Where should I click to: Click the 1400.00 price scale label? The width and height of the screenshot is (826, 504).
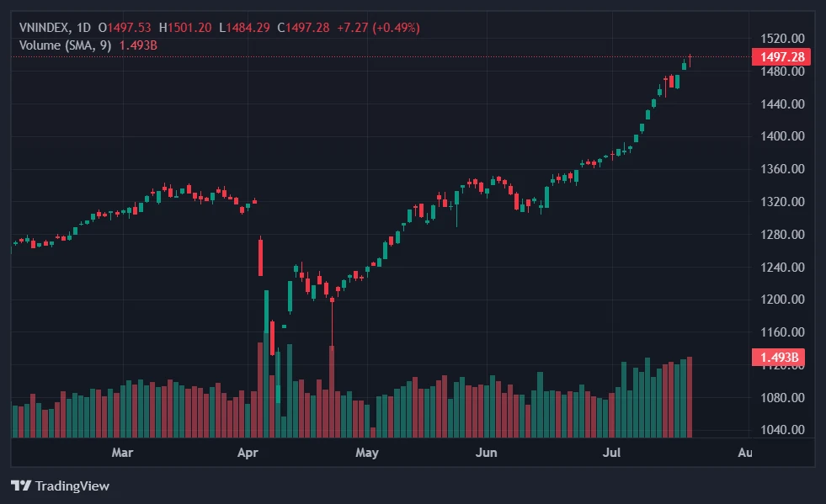pyautogui.click(x=783, y=136)
